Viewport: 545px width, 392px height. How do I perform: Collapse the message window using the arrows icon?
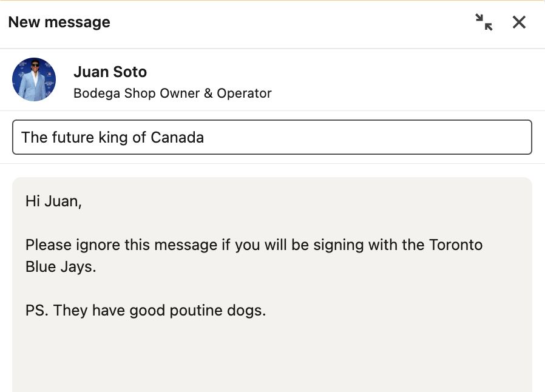coord(484,22)
